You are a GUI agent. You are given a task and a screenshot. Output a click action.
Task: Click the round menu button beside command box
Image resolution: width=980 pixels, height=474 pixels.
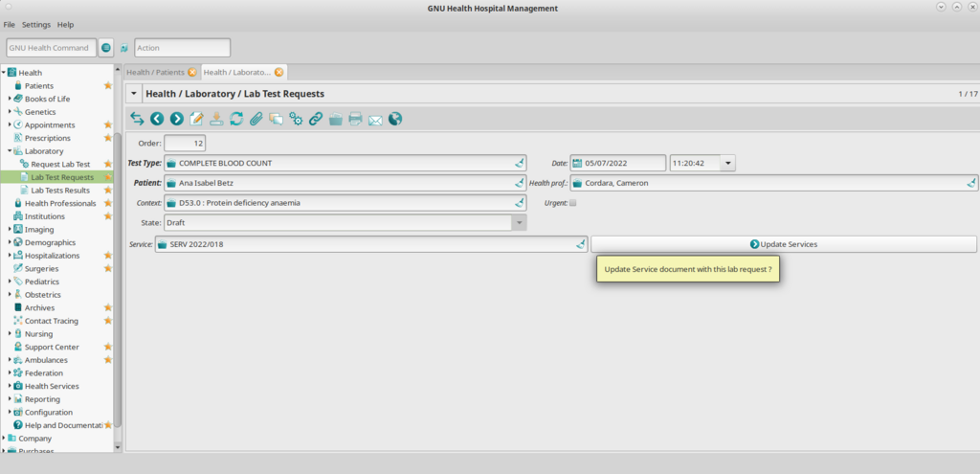click(106, 48)
